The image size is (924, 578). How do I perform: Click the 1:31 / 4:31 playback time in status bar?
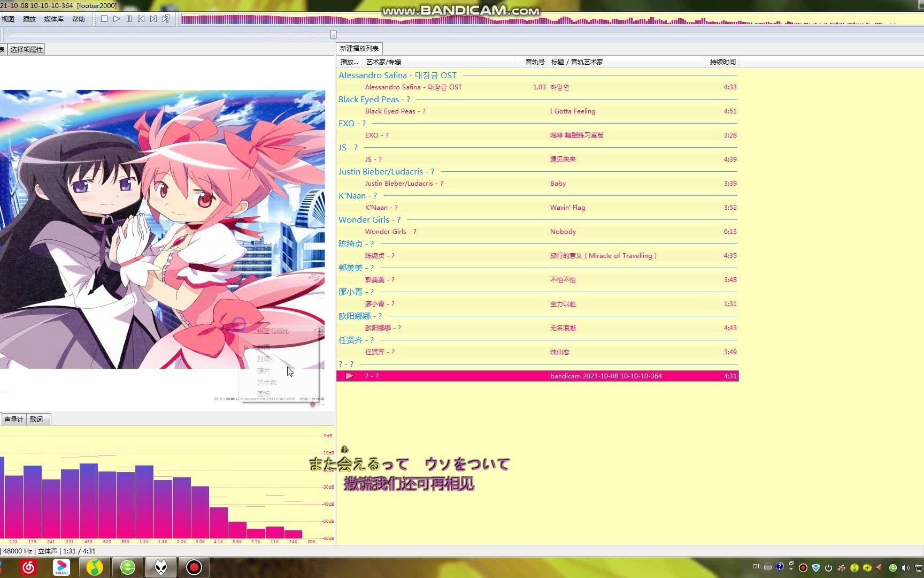79,551
